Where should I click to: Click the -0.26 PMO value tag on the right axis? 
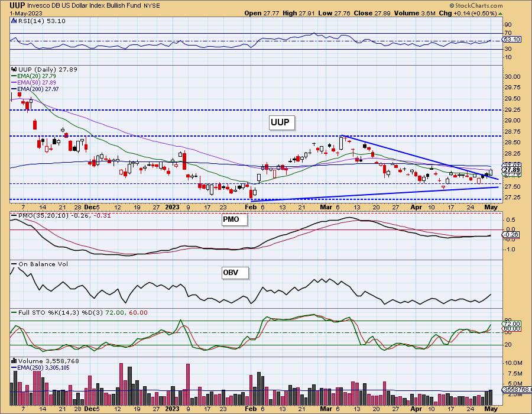511,234
